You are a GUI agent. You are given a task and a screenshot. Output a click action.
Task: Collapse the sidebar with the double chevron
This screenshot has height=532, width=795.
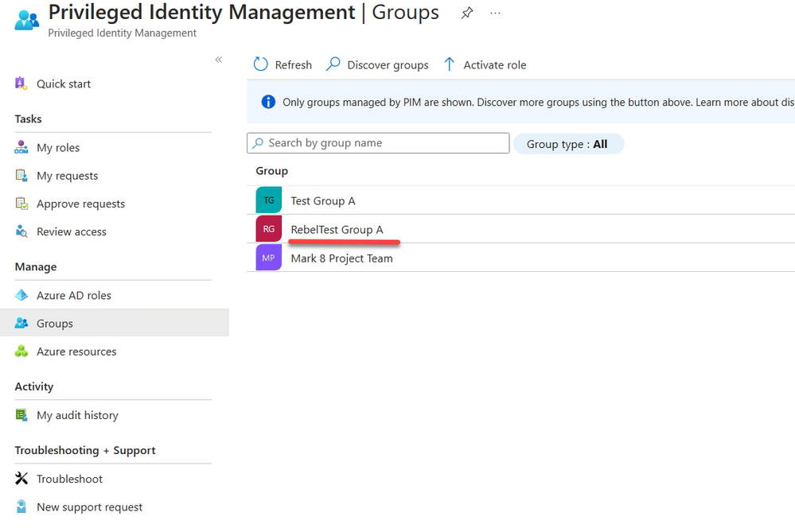point(219,60)
